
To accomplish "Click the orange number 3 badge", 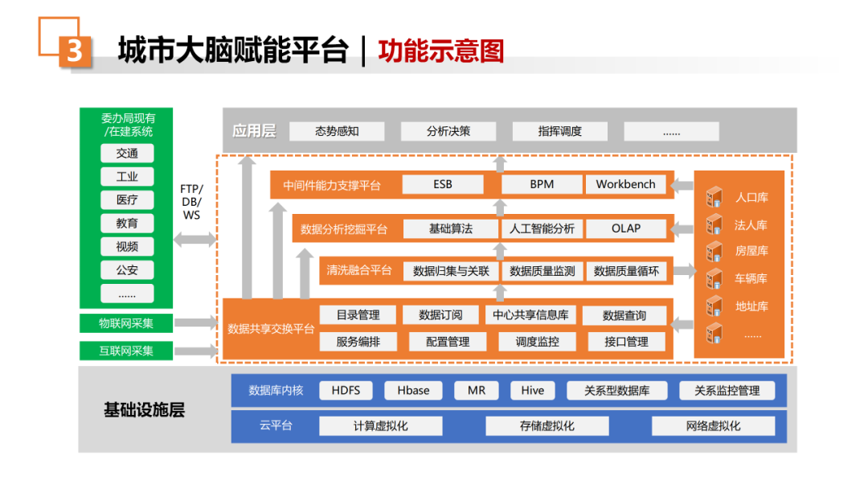I will click(x=76, y=51).
